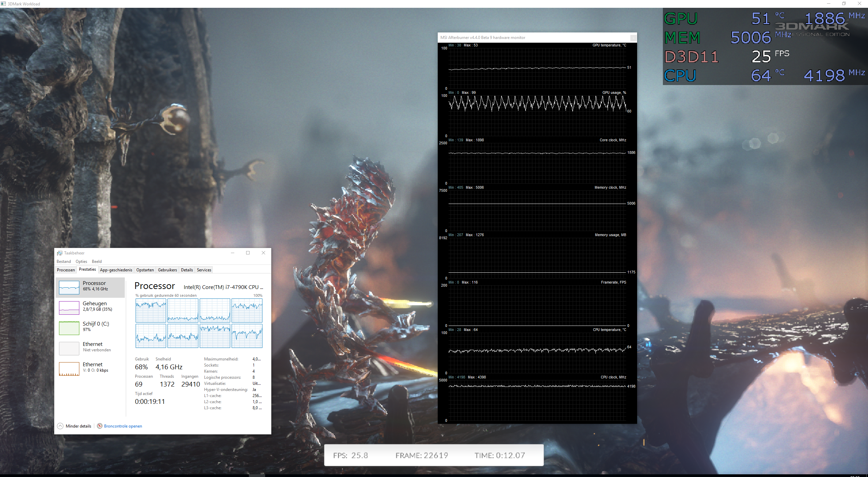This screenshot has width=868, height=477.
Task: Click the Broncontrole gauge icon
Action: (100, 426)
